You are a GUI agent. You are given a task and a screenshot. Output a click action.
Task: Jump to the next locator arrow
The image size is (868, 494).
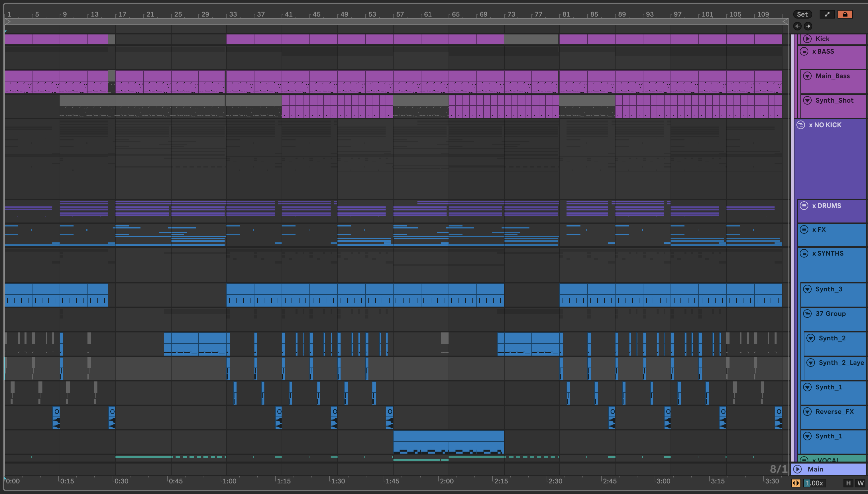pyautogui.click(x=808, y=26)
